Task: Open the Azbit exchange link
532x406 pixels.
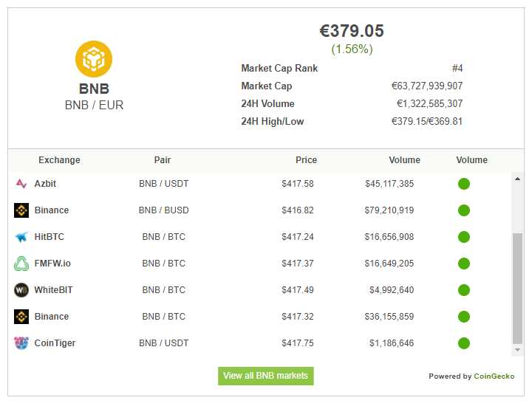Action: 45,184
